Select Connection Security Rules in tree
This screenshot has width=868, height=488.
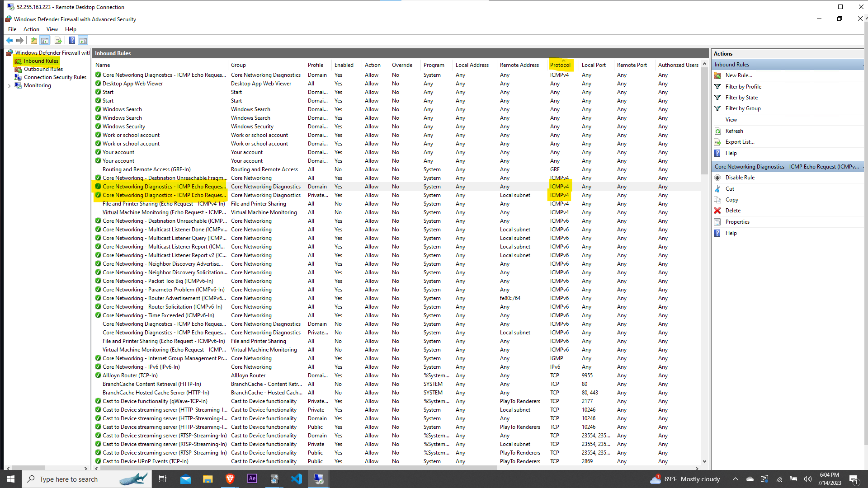[x=55, y=77]
